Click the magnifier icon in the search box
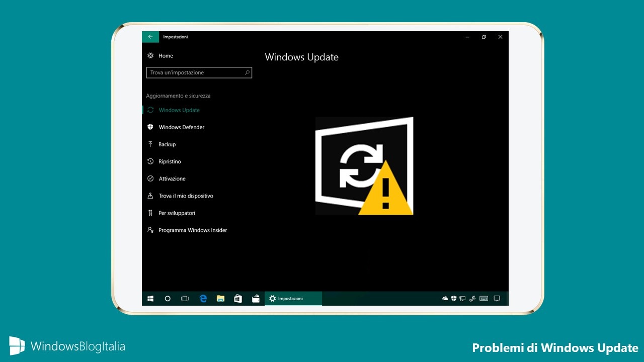This screenshot has height=362, width=644. pos(247,72)
